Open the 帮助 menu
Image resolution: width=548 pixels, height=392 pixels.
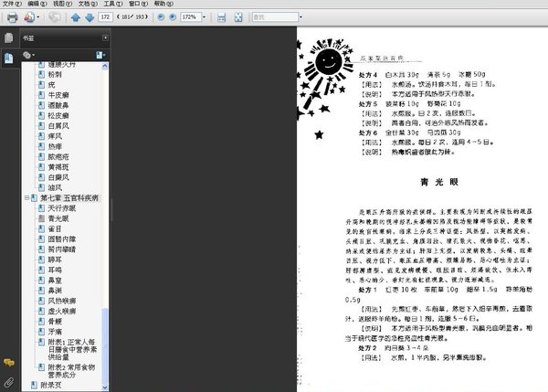tap(163, 4)
